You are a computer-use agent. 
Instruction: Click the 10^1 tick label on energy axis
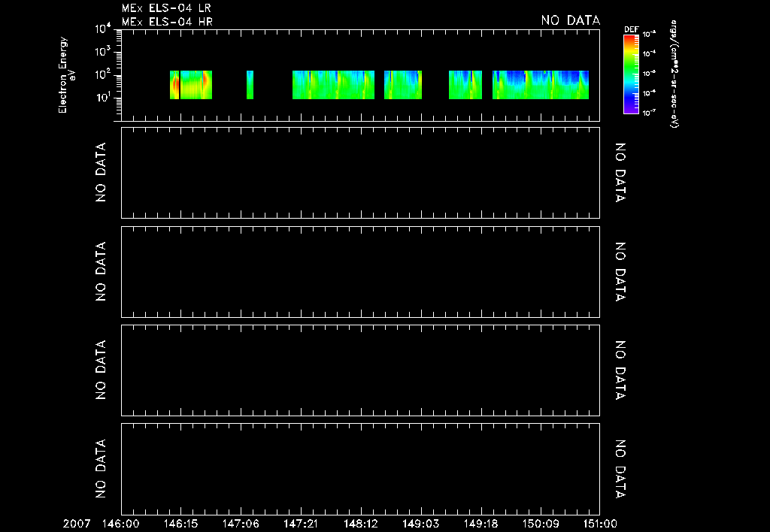[103, 97]
